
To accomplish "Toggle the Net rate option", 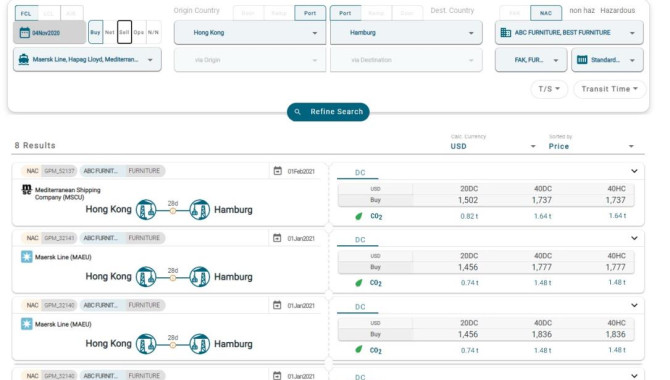I will pos(110,32).
